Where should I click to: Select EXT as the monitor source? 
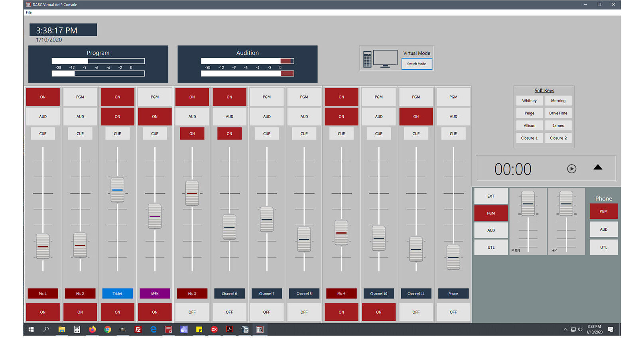[491, 196]
